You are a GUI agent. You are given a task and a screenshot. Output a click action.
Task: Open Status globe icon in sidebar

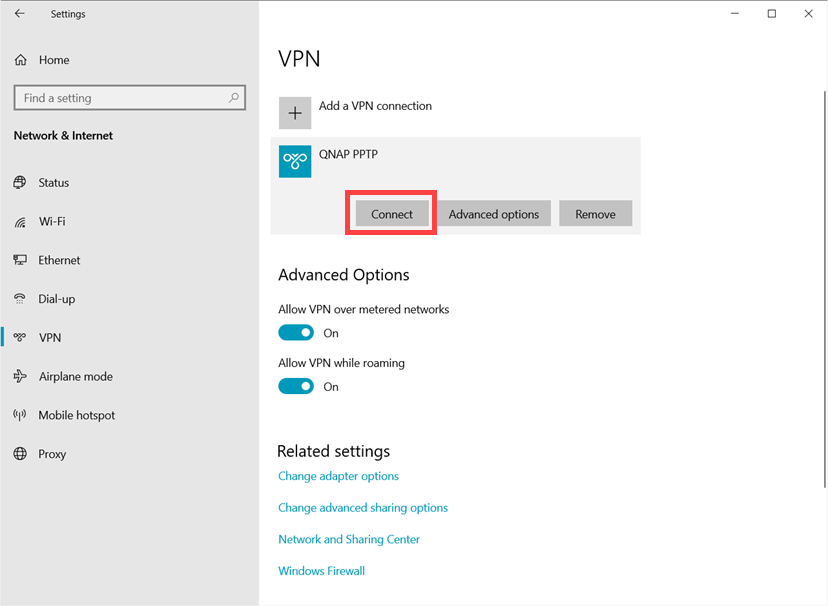tap(20, 183)
